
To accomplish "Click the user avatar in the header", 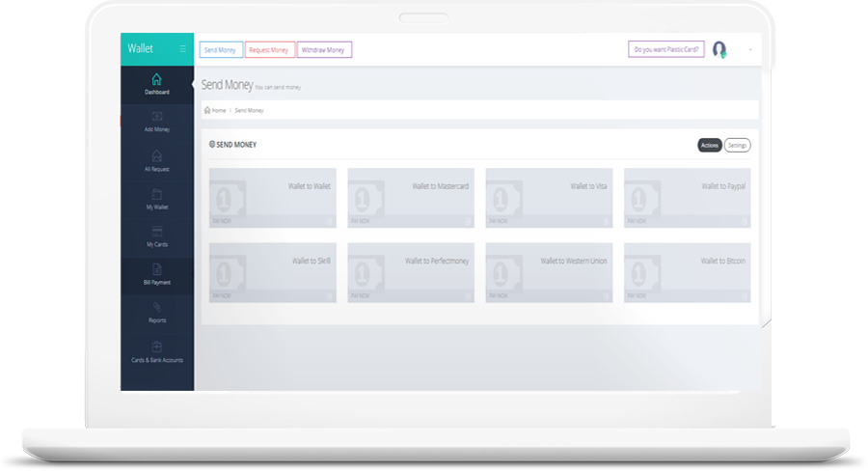I will (719, 49).
